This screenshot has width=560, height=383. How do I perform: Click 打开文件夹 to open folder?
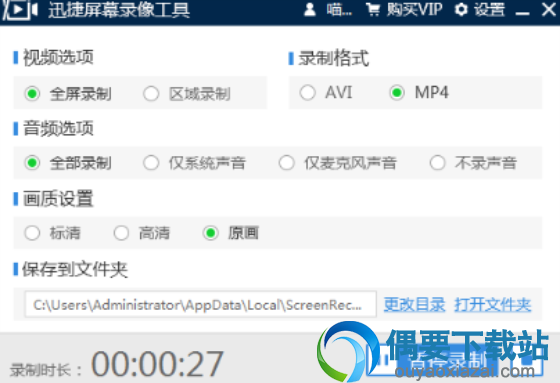tap(493, 305)
